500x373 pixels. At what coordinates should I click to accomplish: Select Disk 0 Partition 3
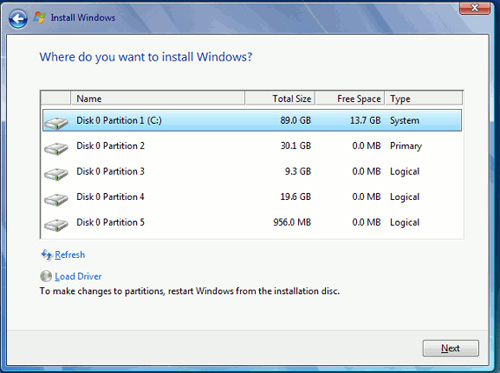click(x=252, y=171)
